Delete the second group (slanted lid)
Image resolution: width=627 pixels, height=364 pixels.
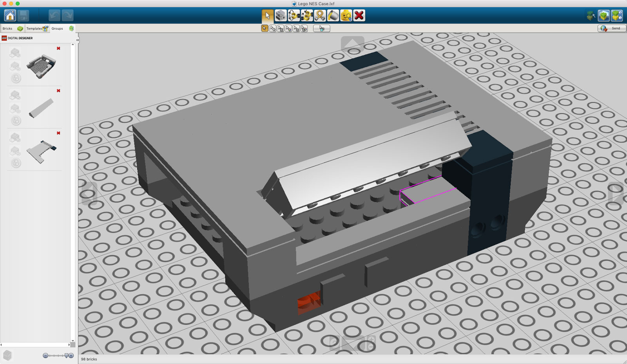pyautogui.click(x=58, y=91)
